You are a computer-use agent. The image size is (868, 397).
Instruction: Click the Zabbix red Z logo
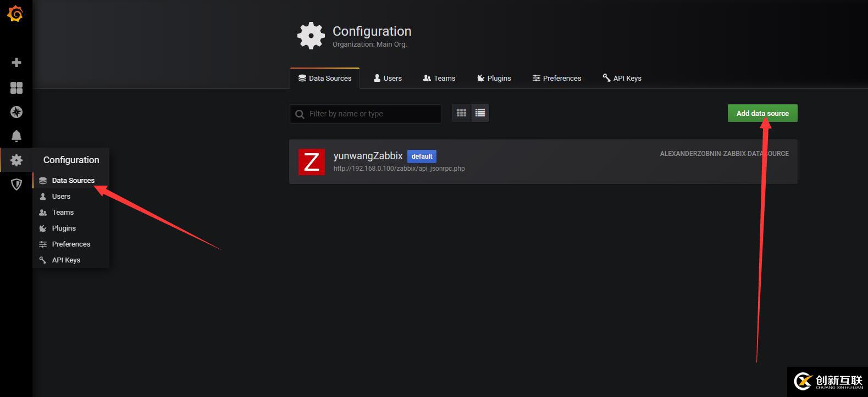312,162
